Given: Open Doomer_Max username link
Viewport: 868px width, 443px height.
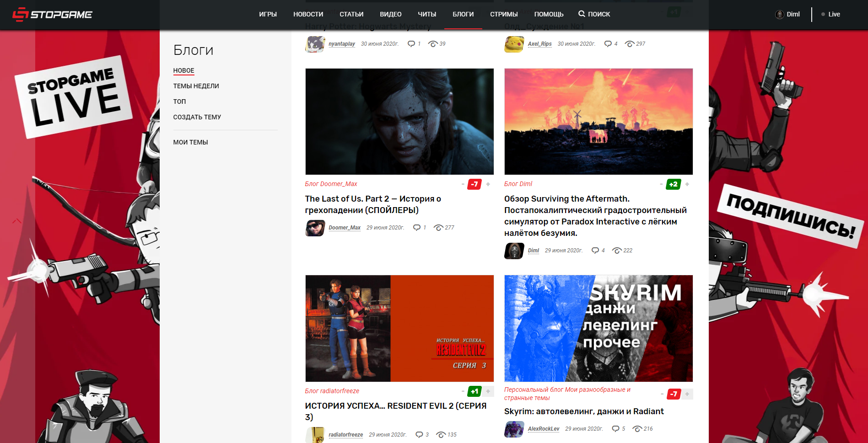Looking at the screenshot, I should [x=345, y=228].
